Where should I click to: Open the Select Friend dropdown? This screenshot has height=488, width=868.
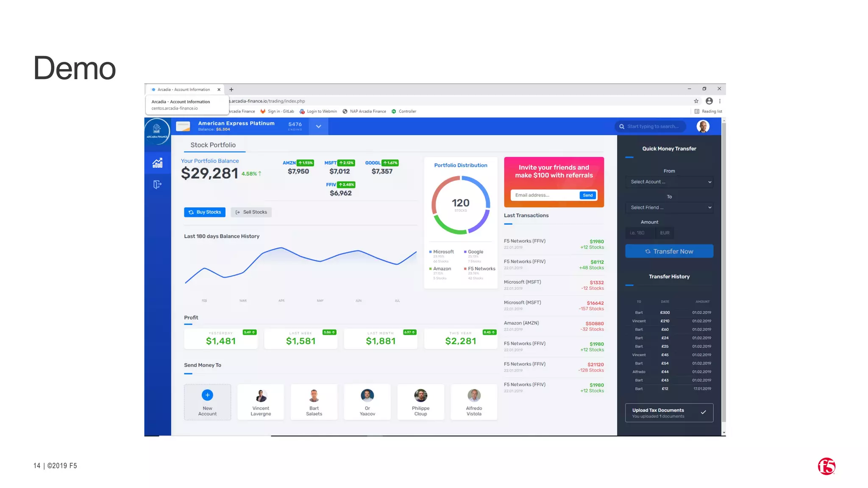(669, 208)
